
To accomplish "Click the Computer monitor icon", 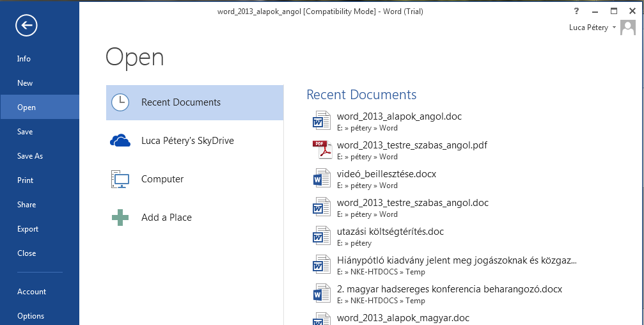I will pyautogui.click(x=120, y=179).
